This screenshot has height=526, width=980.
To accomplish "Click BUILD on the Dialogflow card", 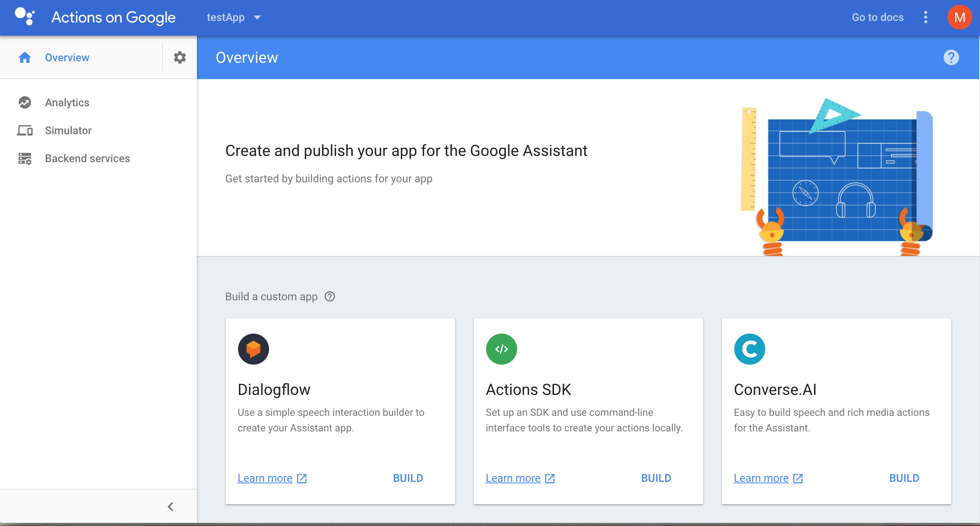I will [x=408, y=478].
